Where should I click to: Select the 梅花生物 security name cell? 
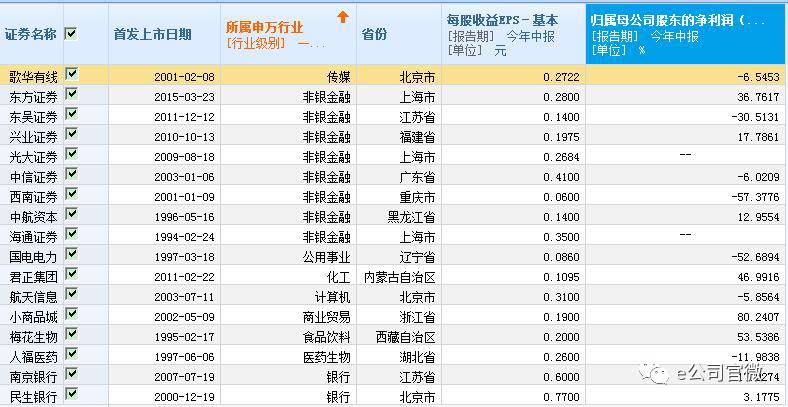coord(32,337)
